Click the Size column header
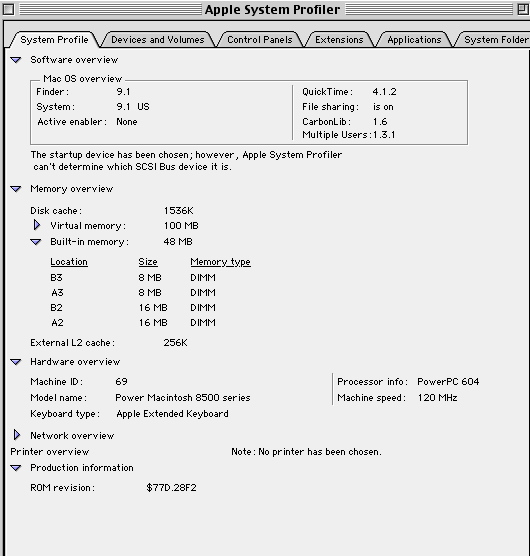Viewport: 530px width, 556px height. [148, 262]
